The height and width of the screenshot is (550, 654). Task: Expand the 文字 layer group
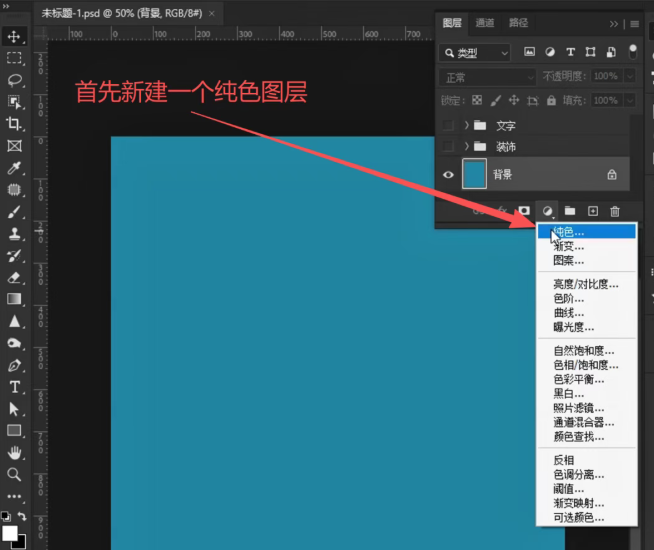point(467,125)
